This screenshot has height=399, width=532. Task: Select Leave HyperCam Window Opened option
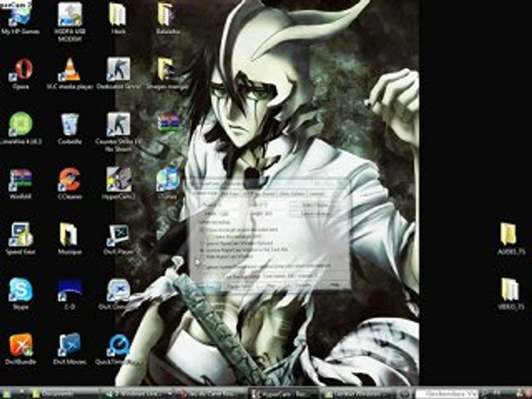click(x=237, y=243)
